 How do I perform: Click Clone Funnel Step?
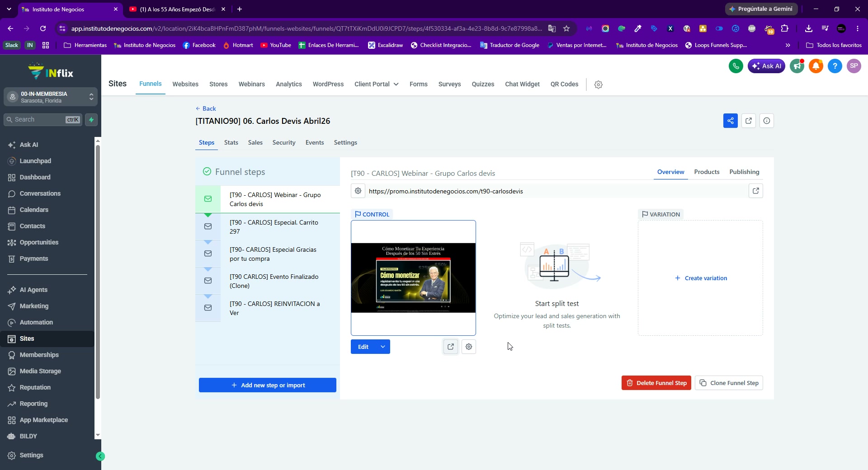pos(729,383)
